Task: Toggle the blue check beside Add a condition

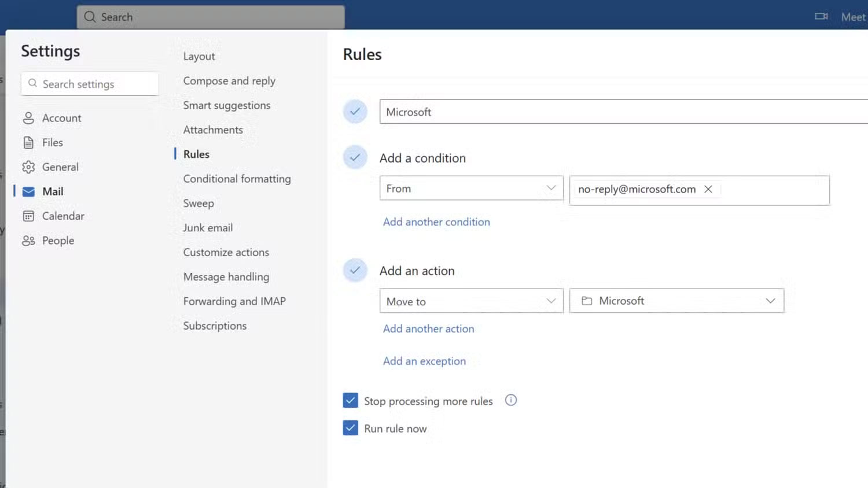Action: tap(355, 157)
